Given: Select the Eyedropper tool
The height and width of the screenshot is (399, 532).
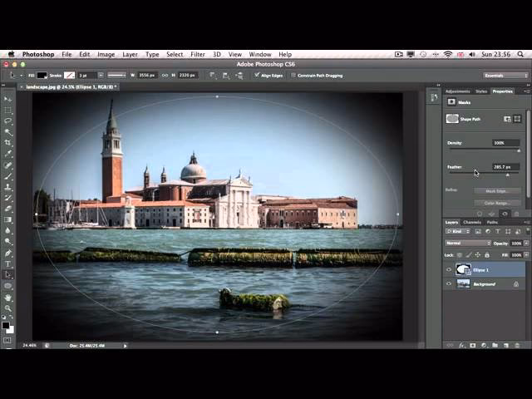Looking at the screenshot, I should [7, 154].
